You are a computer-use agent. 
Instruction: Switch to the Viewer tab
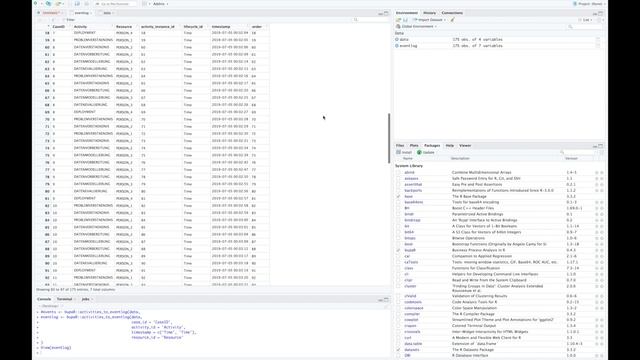(x=465, y=145)
